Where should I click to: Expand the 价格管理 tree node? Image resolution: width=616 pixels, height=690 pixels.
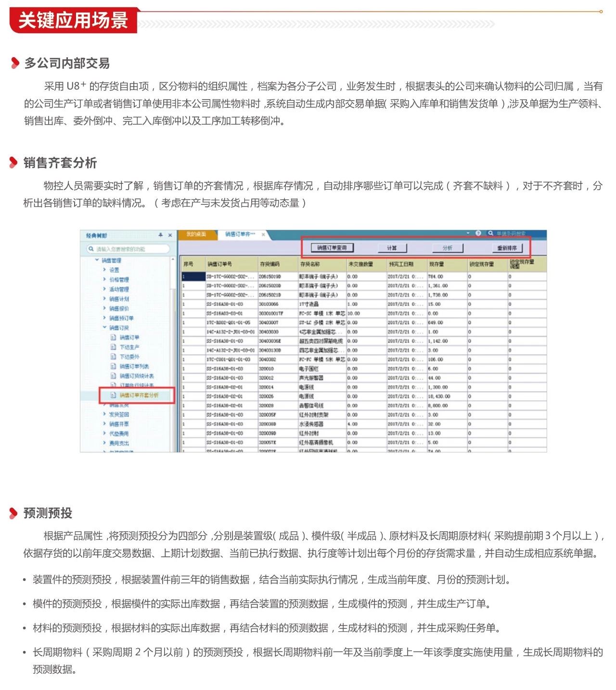click(104, 280)
